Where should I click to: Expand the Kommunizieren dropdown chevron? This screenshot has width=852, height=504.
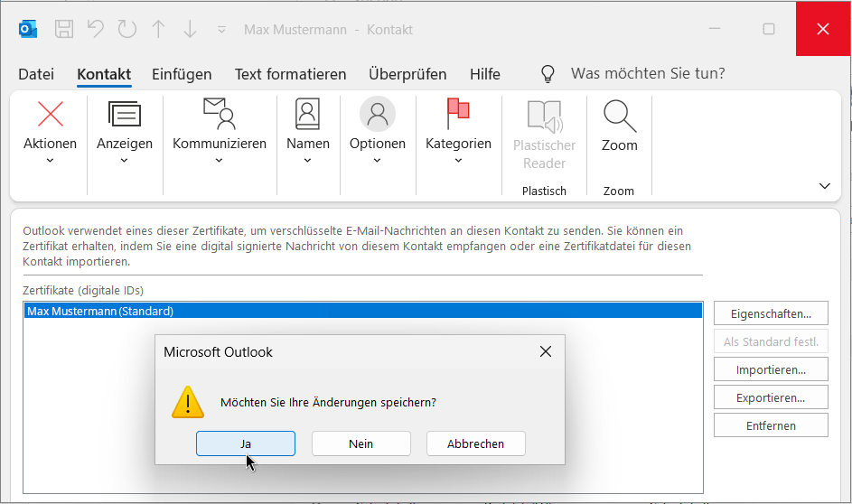pos(219,161)
